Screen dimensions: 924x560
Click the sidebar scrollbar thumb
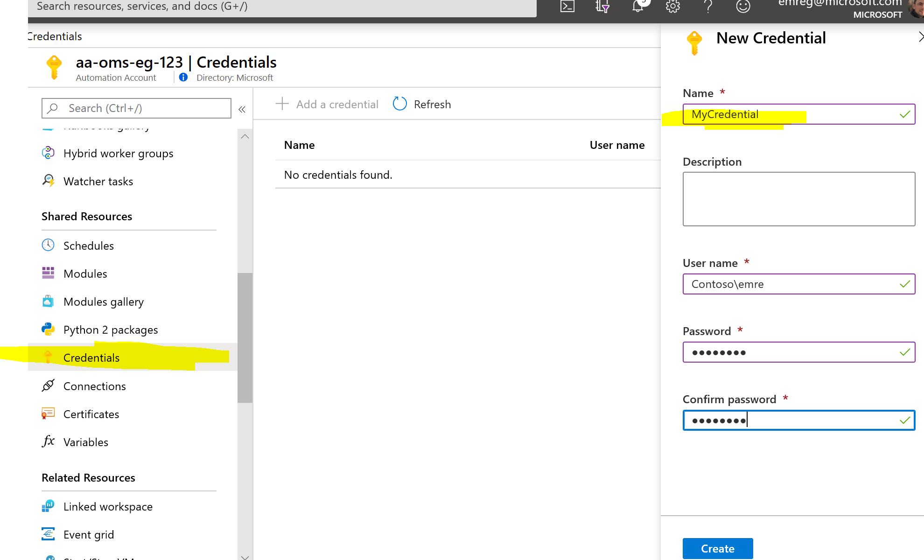coord(245,337)
